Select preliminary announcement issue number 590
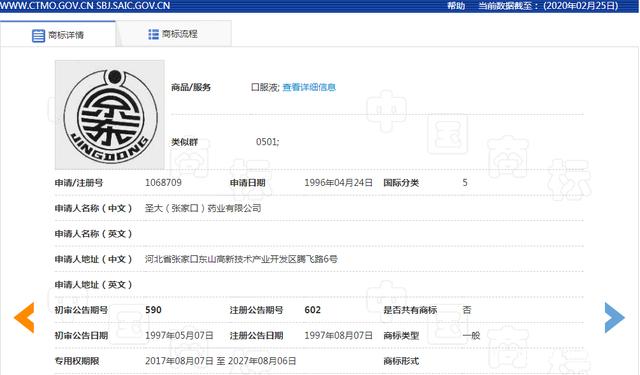Screen dimensions: 640x375 pyautogui.click(x=153, y=310)
